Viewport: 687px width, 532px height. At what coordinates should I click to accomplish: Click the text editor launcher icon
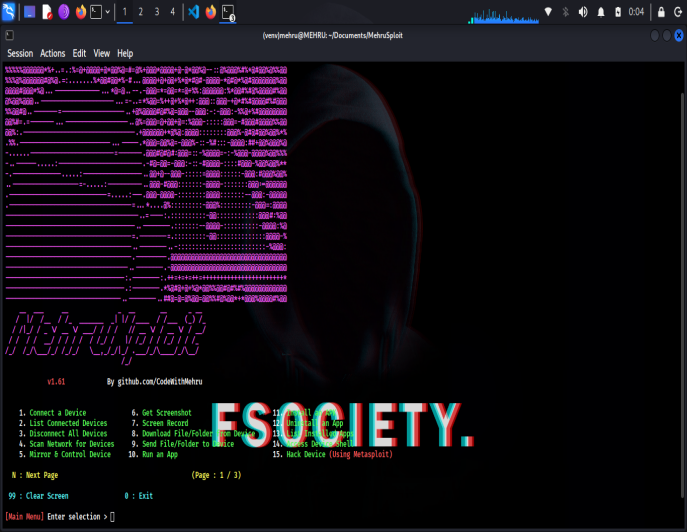point(47,12)
